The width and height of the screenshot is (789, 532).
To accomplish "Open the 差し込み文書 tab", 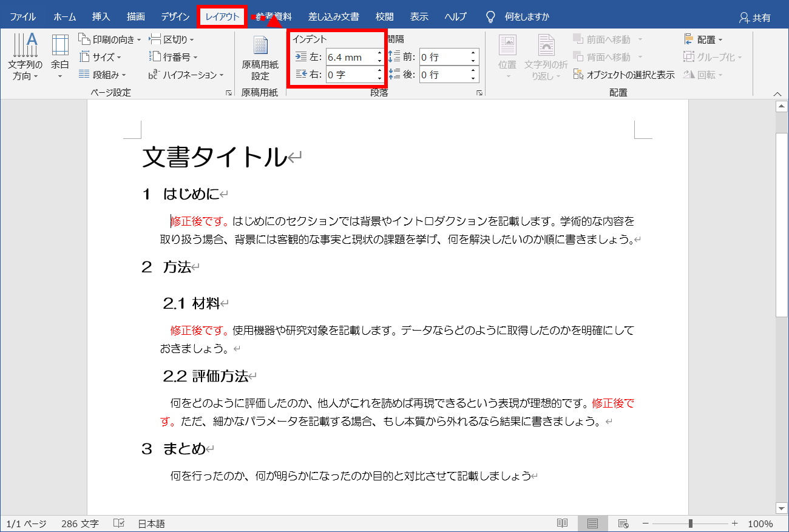I will click(333, 17).
